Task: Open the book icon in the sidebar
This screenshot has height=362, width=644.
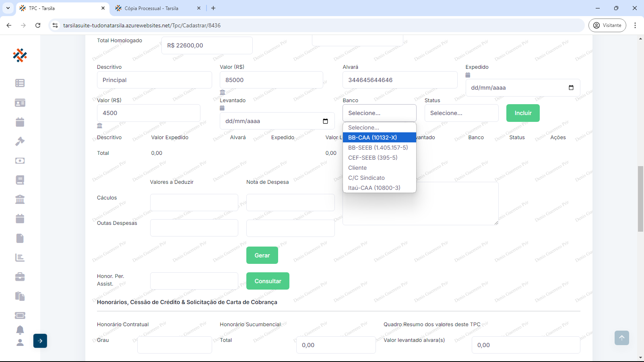Action: tap(20, 180)
